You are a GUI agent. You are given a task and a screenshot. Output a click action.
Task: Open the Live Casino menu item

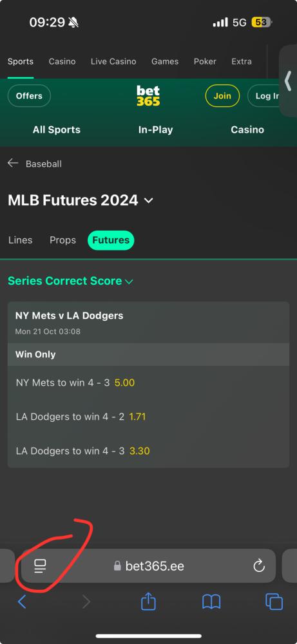(x=113, y=62)
